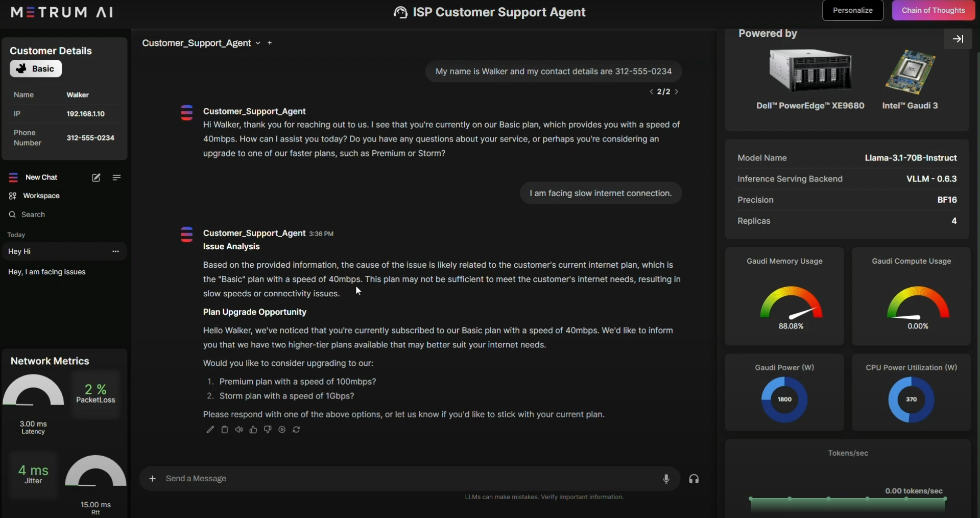The width and height of the screenshot is (980, 518).
Task: Click the Basic plan badge in Customer Details
Action: tap(35, 68)
